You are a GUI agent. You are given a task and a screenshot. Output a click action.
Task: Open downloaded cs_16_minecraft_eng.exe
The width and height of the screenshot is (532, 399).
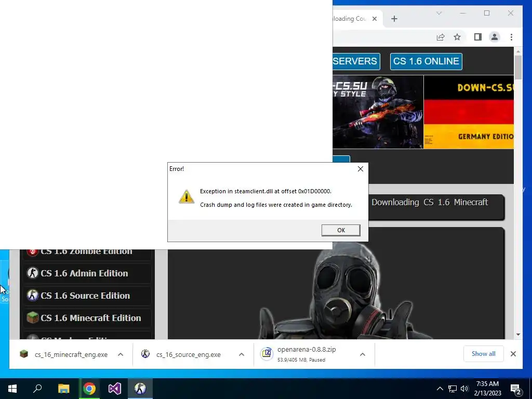tap(71, 354)
